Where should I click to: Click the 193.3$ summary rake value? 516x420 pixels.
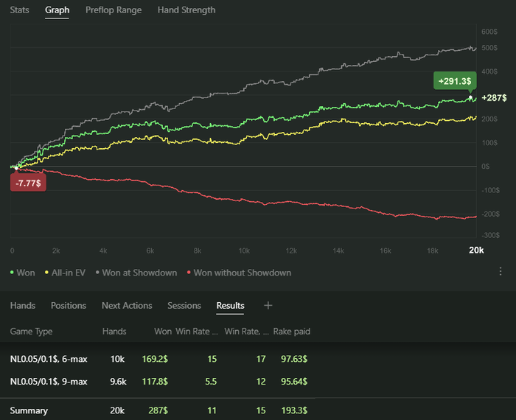(294, 410)
